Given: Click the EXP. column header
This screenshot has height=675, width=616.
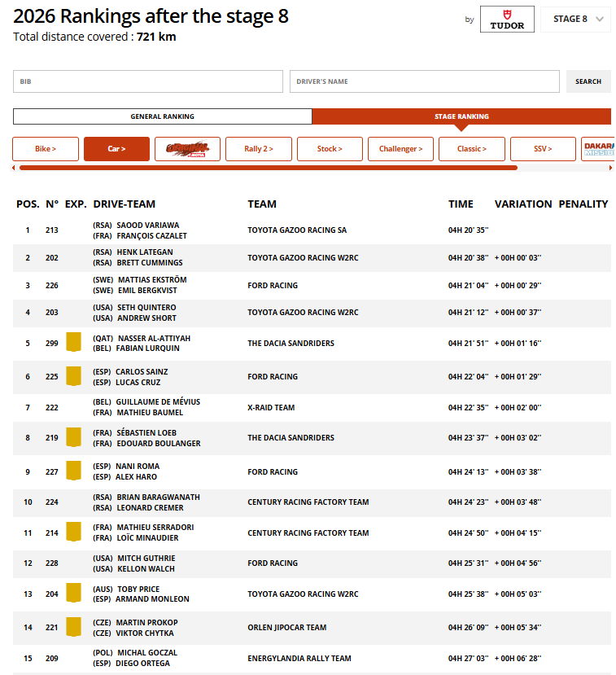Looking at the screenshot, I should click(x=76, y=204).
